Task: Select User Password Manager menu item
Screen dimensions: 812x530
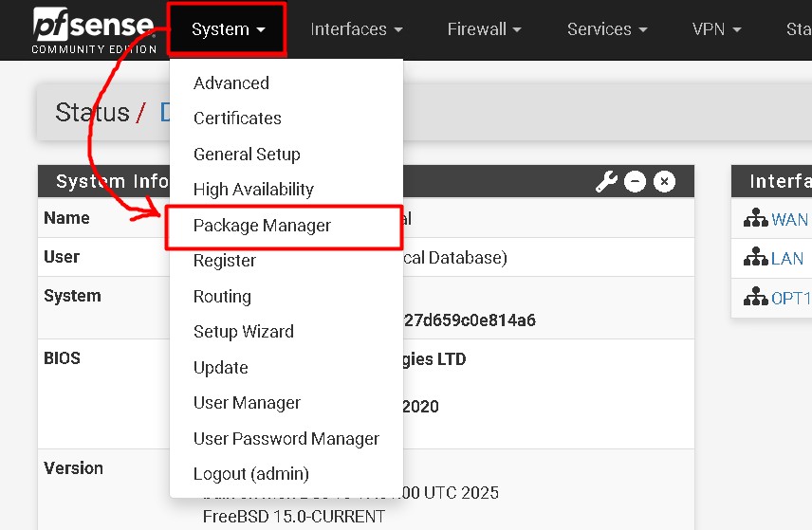Action: pos(286,438)
